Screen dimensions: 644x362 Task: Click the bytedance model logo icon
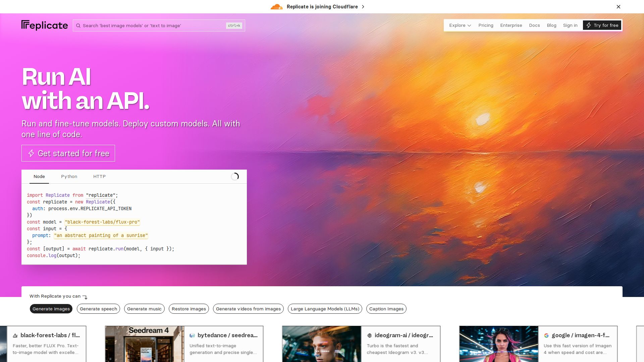(x=192, y=336)
